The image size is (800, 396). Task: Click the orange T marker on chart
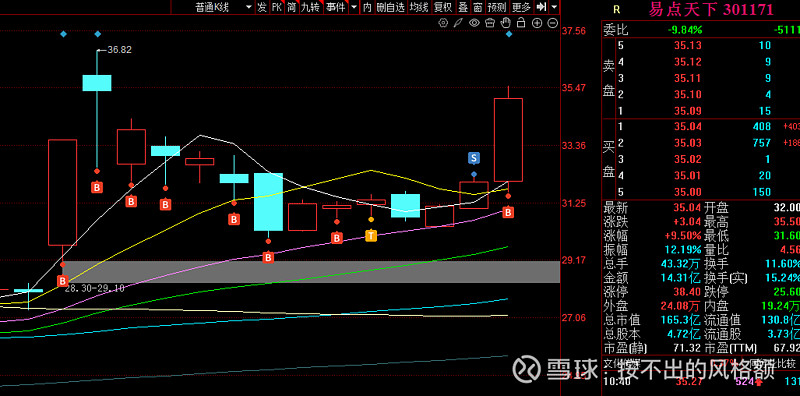pos(371,235)
